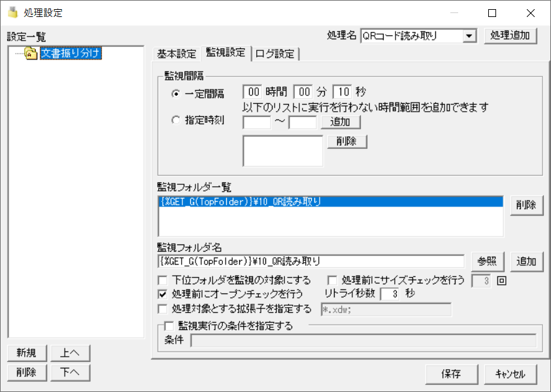Click the *.xdw; extension field
The height and width of the screenshot is (392, 551).
click(x=386, y=310)
